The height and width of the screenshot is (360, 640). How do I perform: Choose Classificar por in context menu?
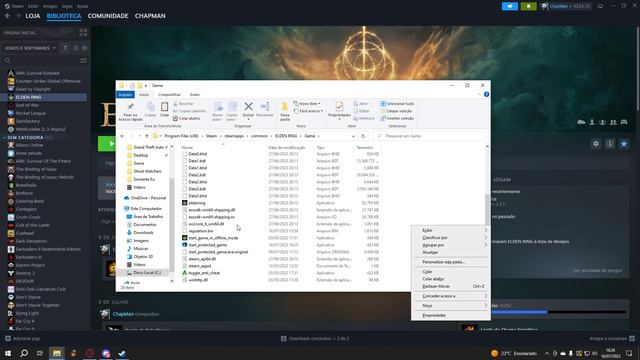[x=451, y=238]
